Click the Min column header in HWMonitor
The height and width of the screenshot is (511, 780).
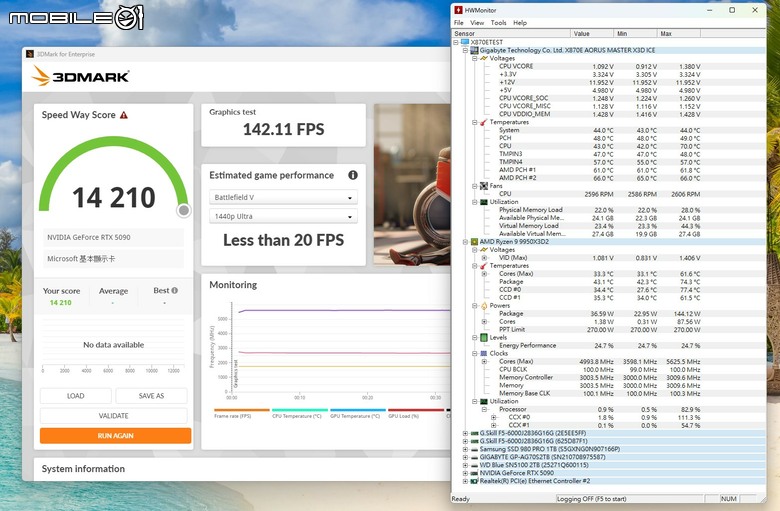coord(635,33)
